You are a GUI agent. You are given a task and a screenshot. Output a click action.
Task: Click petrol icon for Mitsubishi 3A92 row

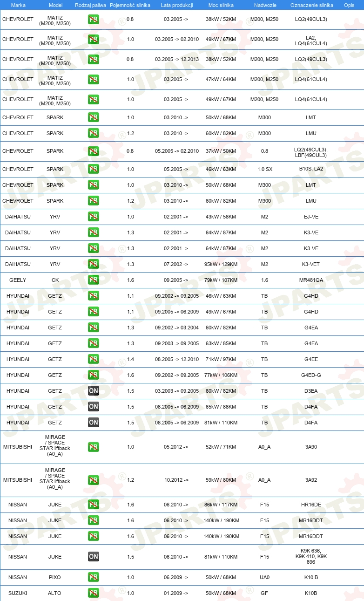[94, 480]
